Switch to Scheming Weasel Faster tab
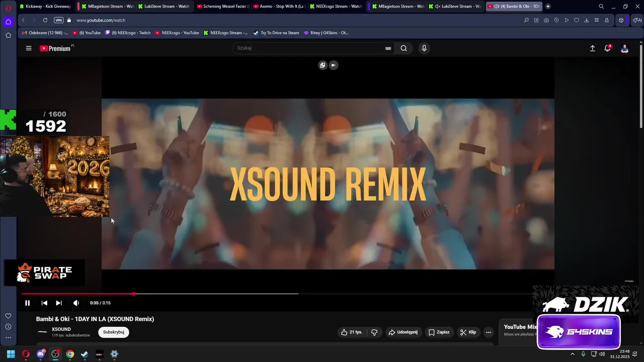This screenshot has height=362, width=644. coord(223,7)
